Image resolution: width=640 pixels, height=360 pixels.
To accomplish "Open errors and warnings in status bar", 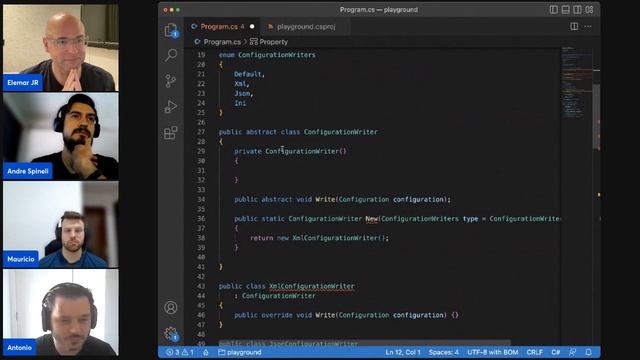I will pyautogui.click(x=180, y=352).
